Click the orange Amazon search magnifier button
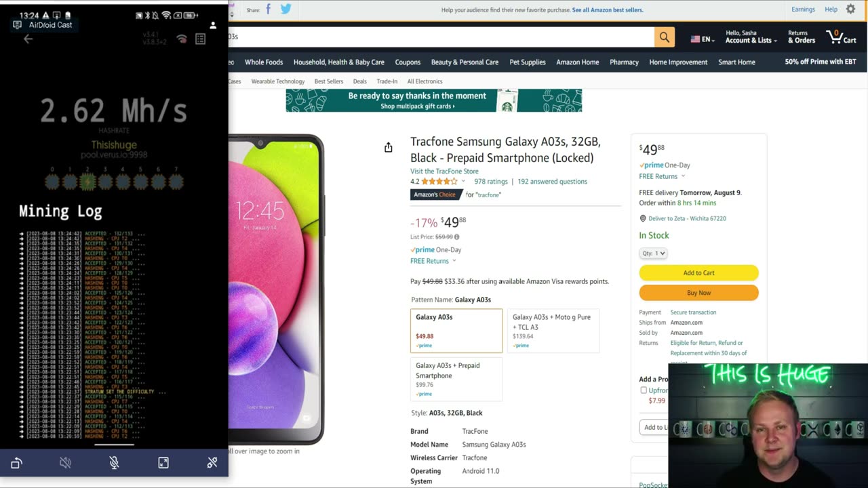The image size is (868, 488). (x=665, y=37)
